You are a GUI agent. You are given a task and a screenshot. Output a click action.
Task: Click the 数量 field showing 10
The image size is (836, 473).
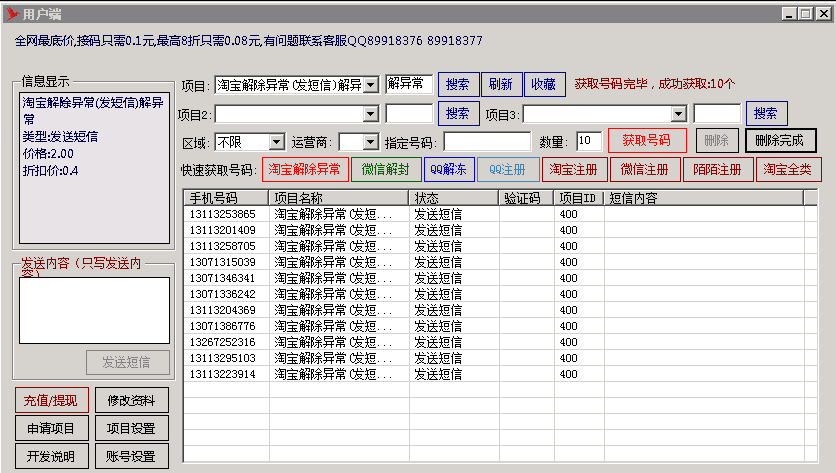(x=589, y=141)
